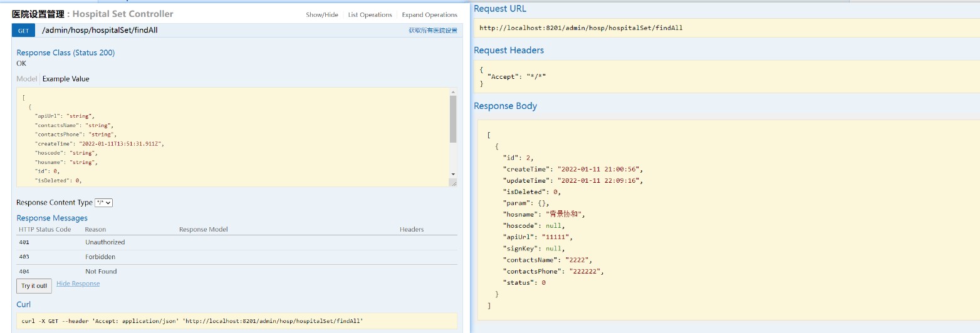
Task: Click the Response Content Type label
Action: (x=55, y=203)
